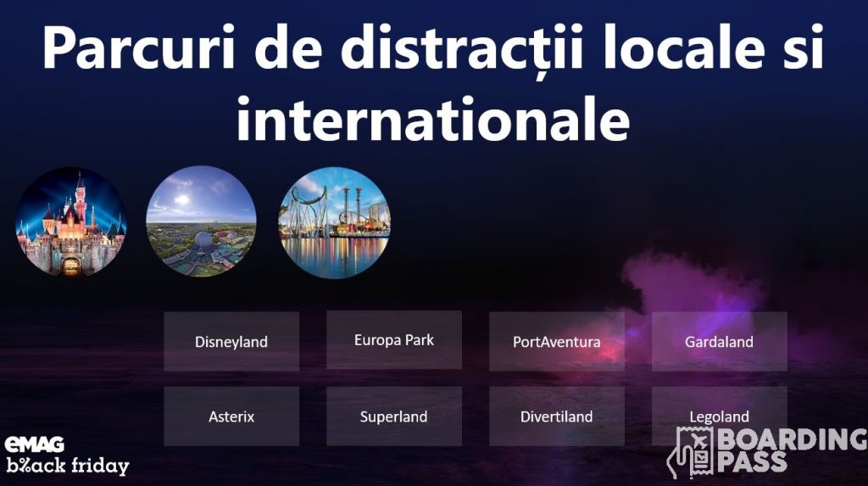Select the roller coaster lake circular image

point(334,222)
